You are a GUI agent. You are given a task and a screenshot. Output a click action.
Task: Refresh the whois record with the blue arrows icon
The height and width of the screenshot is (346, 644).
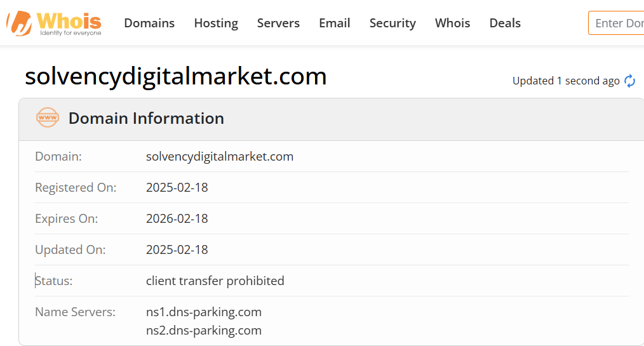[x=629, y=81]
